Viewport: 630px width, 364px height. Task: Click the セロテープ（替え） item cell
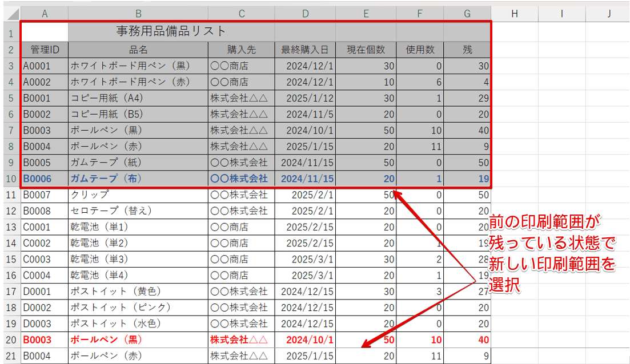tap(137, 211)
